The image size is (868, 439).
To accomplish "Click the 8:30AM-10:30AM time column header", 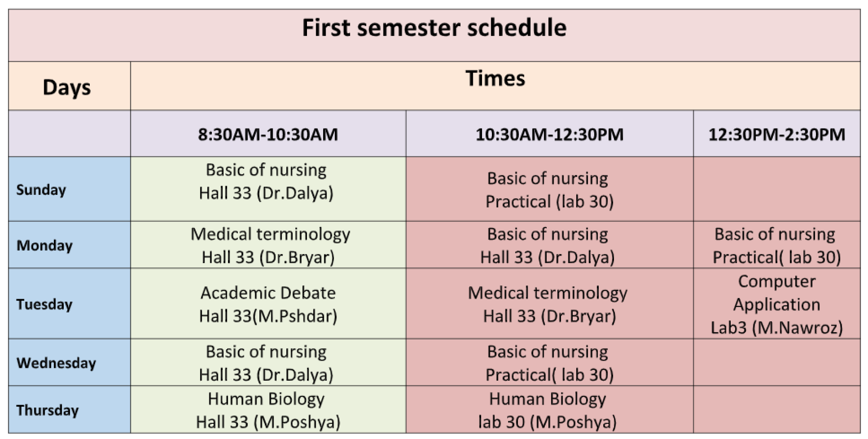I will tap(268, 133).
